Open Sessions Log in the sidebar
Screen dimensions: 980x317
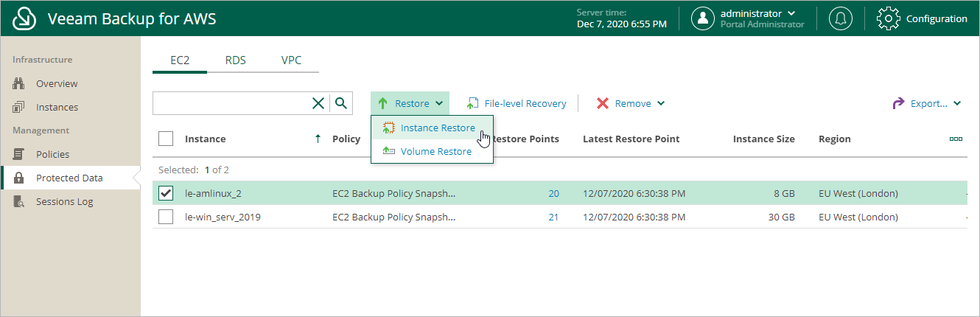(x=64, y=201)
